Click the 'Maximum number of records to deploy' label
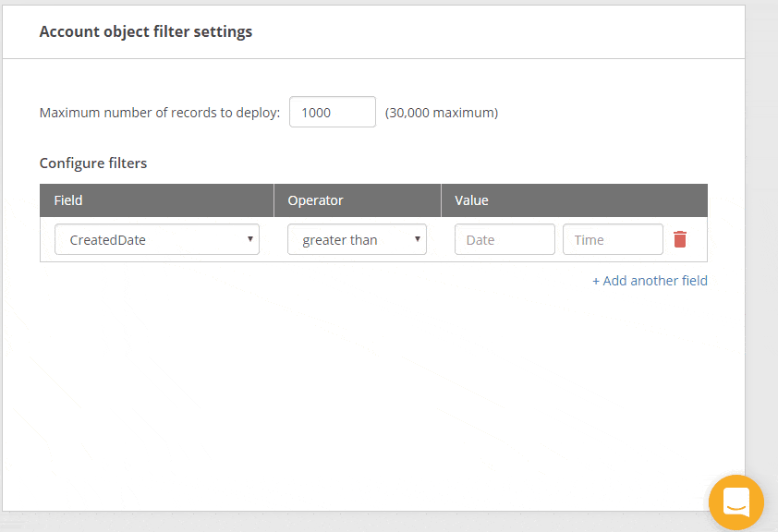This screenshot has height=532, width=778. pos(159,113)
